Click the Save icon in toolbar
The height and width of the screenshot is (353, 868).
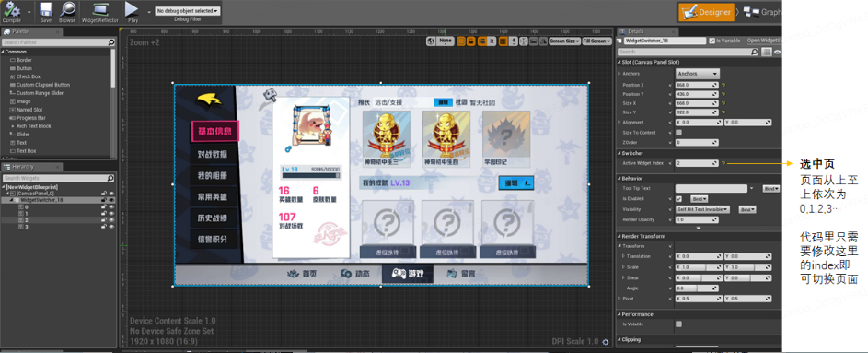click(46, 12)
